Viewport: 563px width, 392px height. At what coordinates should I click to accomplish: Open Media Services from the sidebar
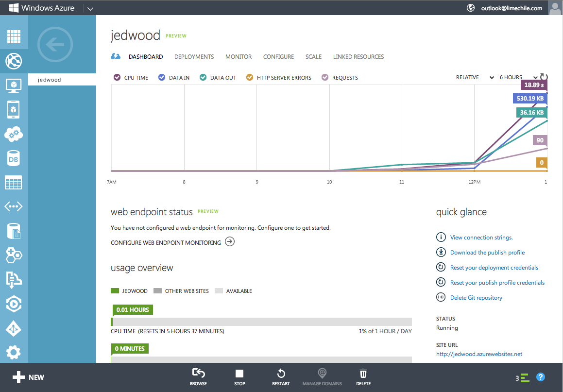tap(14, 304)
